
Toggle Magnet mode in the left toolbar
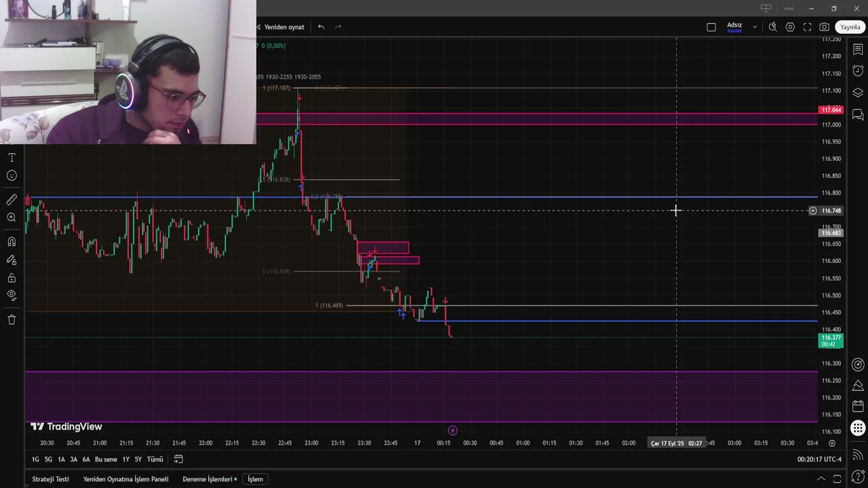click(12, 241)
